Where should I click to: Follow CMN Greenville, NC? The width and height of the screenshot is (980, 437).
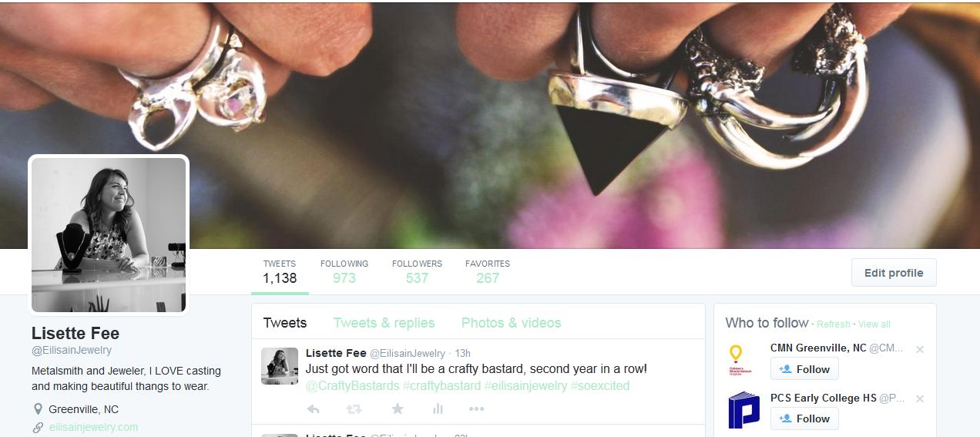(x=804, y=369)
